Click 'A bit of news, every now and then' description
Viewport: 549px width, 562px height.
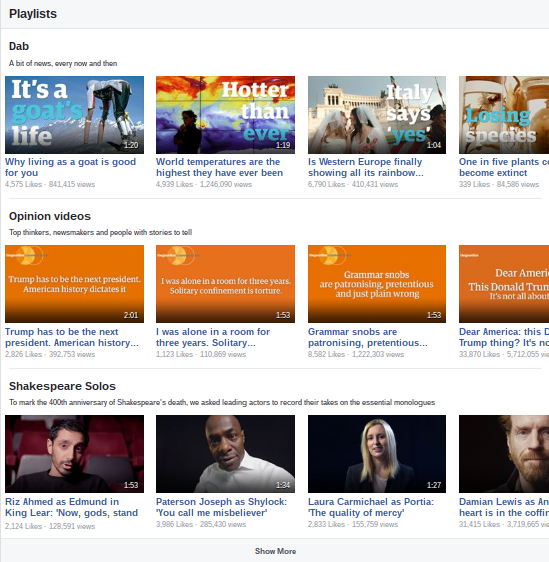[63, 63]
